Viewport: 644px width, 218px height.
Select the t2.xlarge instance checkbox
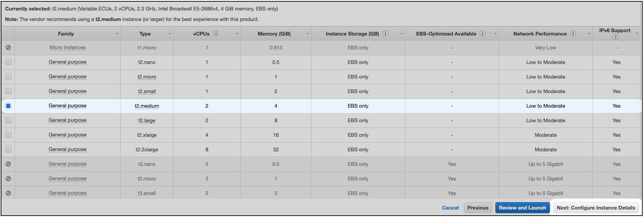8,135
